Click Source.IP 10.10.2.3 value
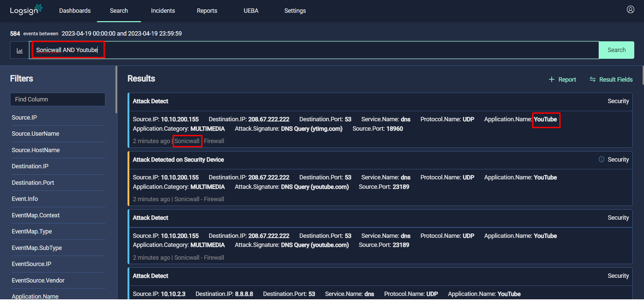Viewport: 644px width, 302px height. tap(173, 294)
